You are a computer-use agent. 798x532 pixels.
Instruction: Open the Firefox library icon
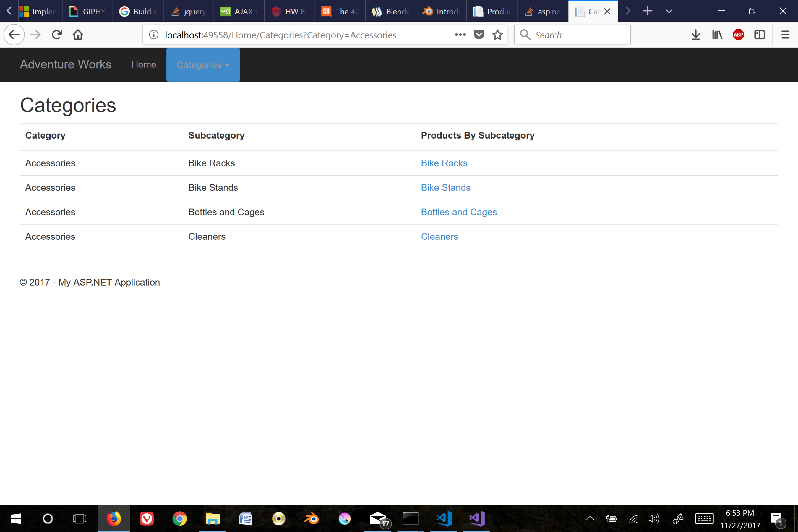[717, 35]
